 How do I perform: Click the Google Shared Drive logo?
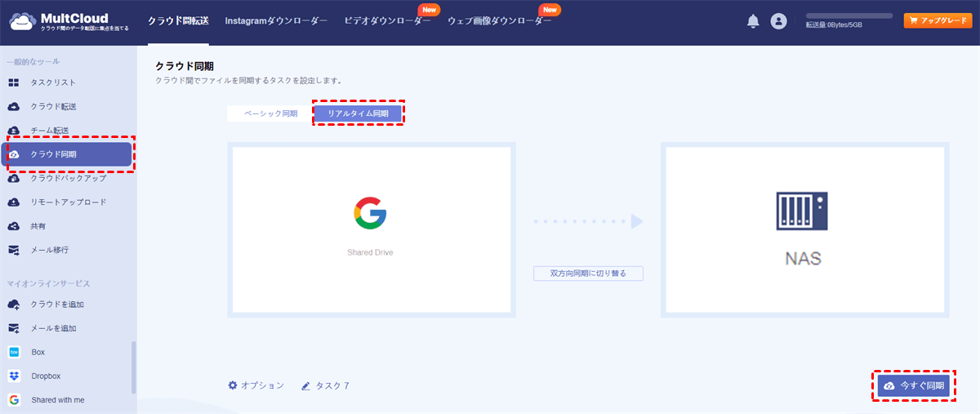click(x=370, y=212)
